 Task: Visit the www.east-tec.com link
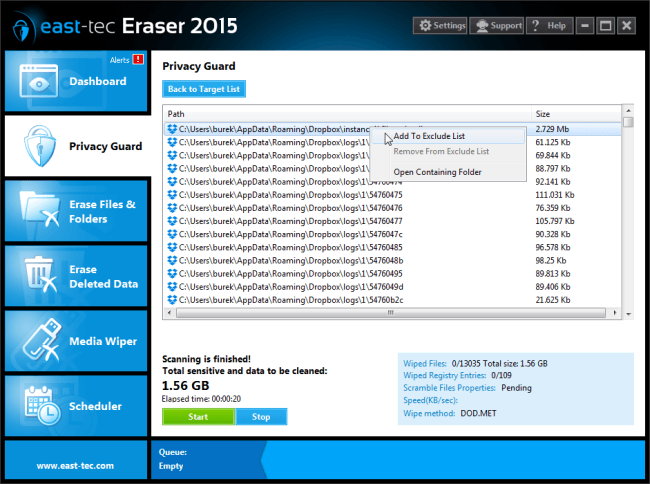click(75, 465)
